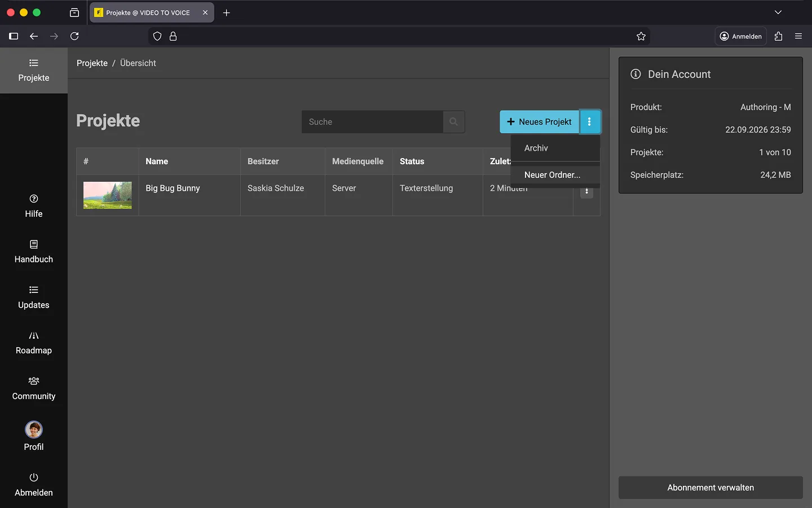Open the Big Bug Bunny thumbnail

pos(108,195)
